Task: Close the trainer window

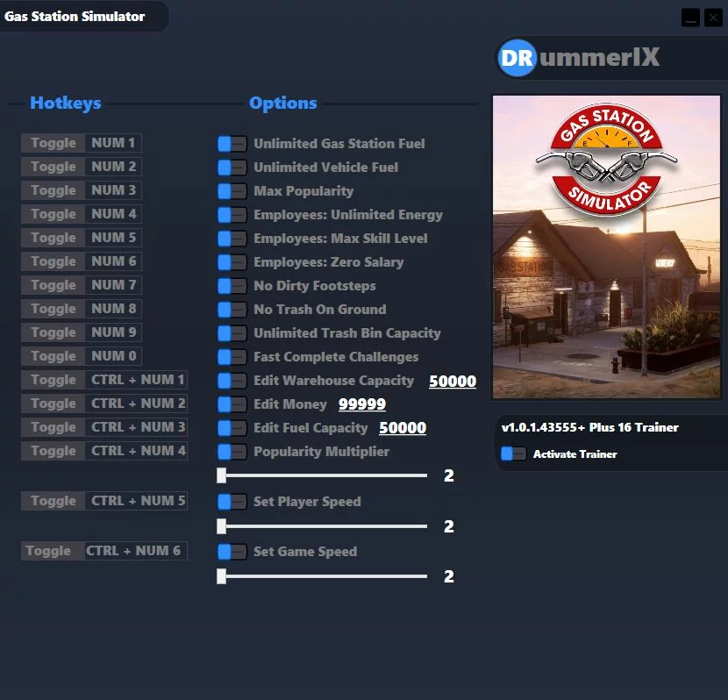Action: tap(713, 18)
